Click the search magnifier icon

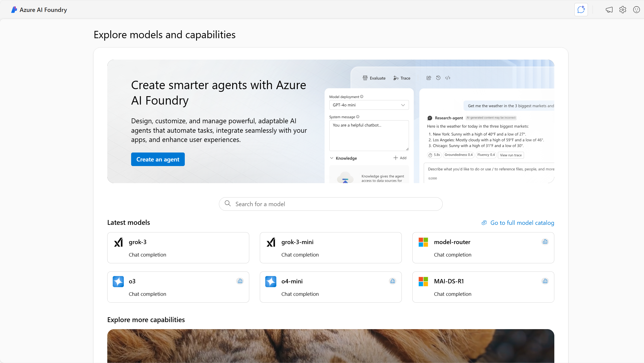228,203
